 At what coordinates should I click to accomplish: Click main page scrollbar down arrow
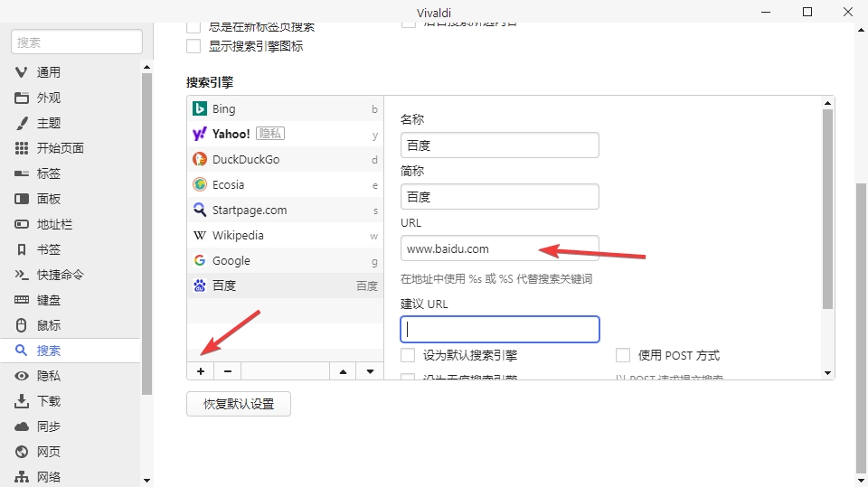point(862,481)
